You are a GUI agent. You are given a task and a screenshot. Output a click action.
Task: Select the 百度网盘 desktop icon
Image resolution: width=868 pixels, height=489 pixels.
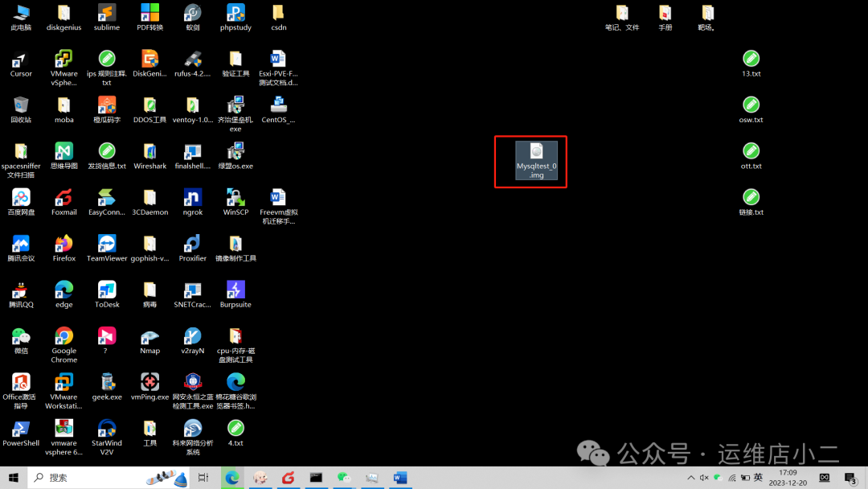[x=20, y=202]
